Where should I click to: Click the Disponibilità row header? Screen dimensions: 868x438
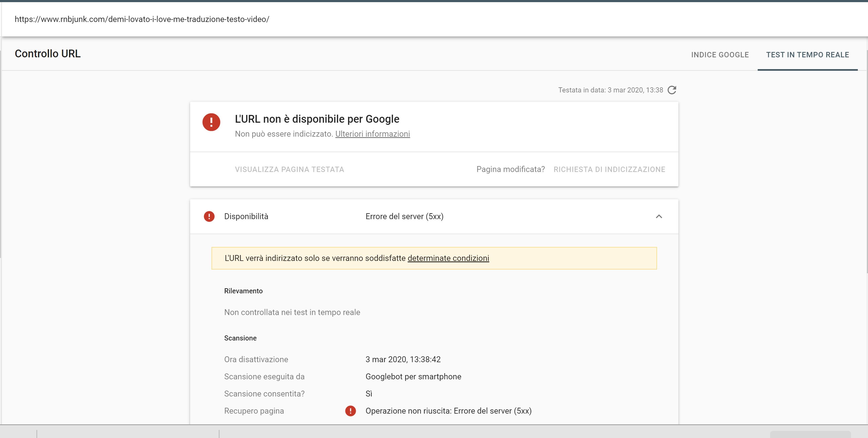[246, 216]
